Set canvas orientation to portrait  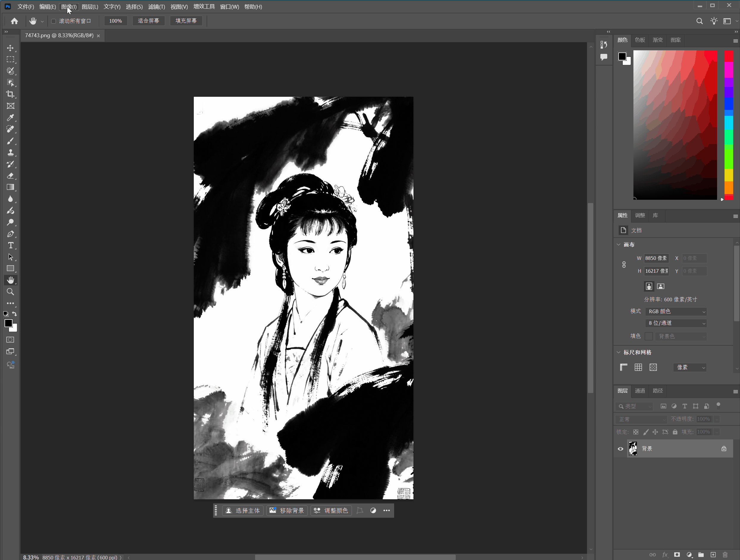pyautogui.click(x=649, y=286)
